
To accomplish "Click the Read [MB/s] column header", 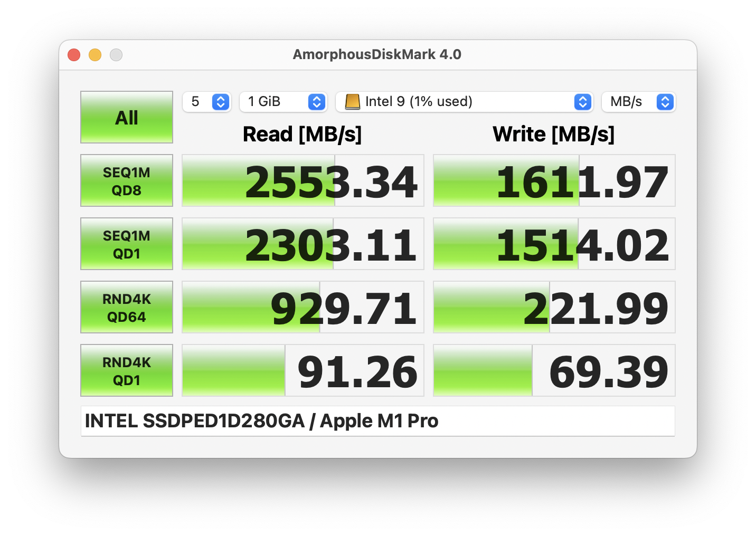I will tap(303, 135).
